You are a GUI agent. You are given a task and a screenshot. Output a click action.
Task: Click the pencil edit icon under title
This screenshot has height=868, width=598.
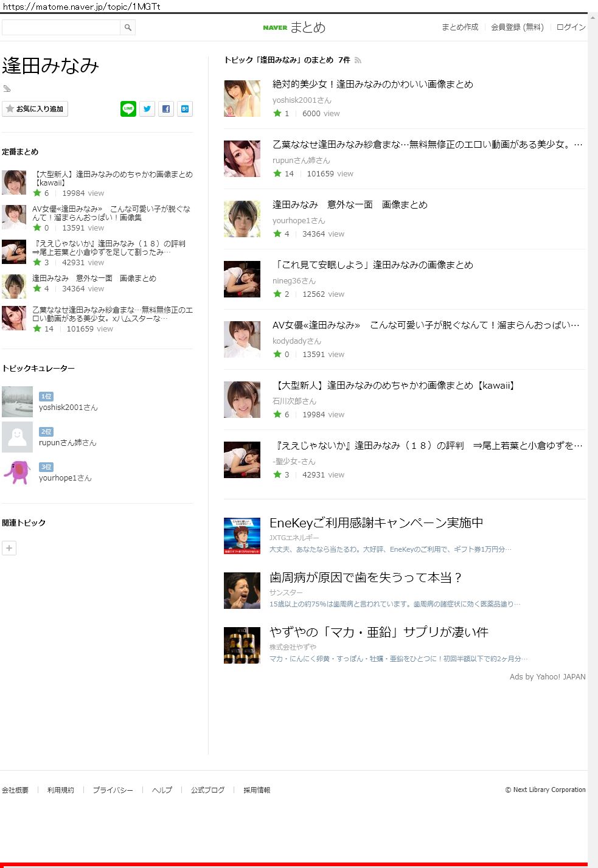point(7,89)
